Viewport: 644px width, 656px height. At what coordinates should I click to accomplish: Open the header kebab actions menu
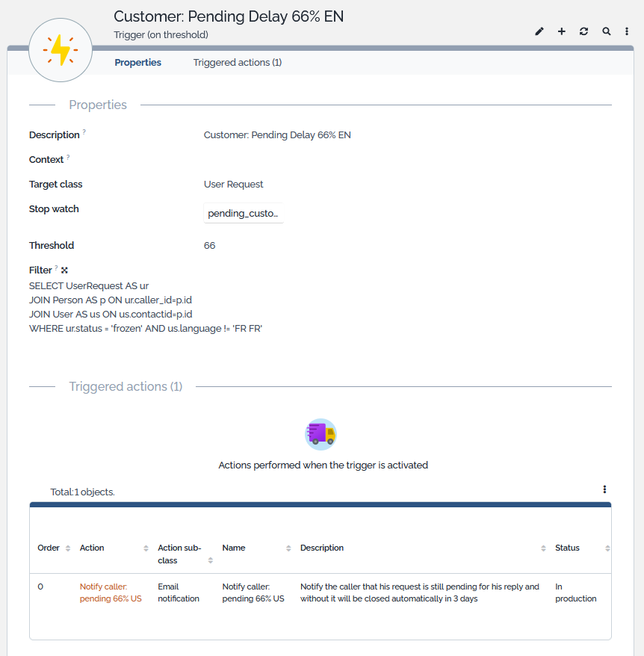tap(627, 31)
